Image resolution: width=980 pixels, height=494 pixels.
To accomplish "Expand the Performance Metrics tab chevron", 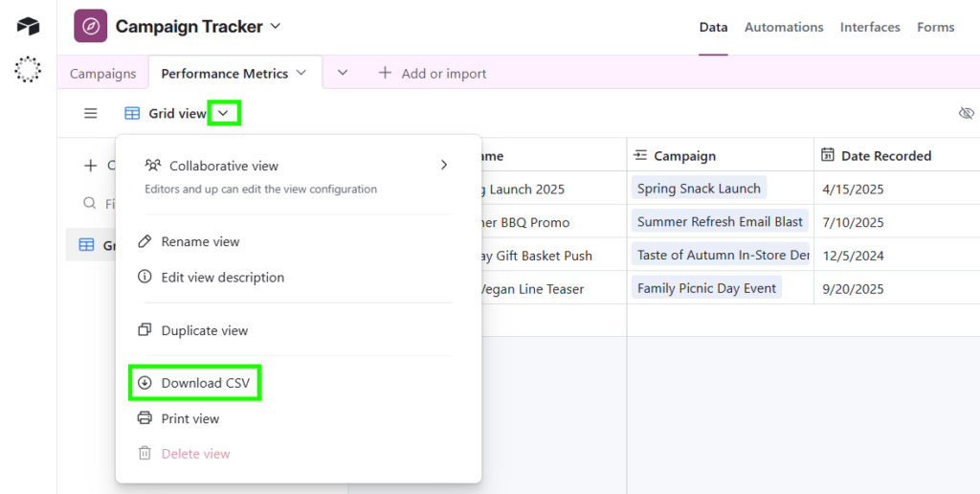I will pyautogui.click(x=301, y=73).
